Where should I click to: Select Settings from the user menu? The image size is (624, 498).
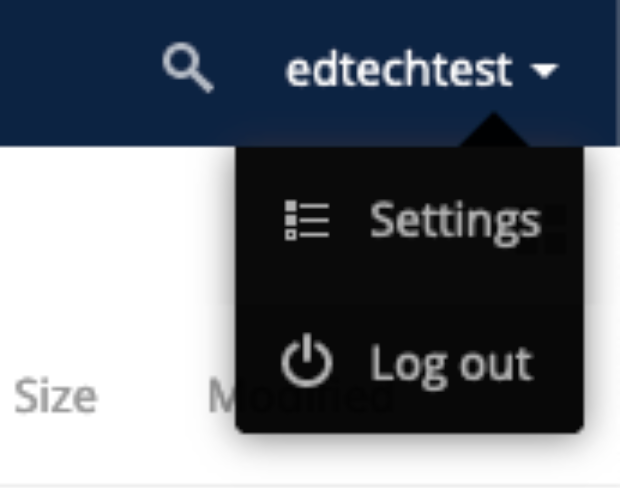tap(410, 221)
